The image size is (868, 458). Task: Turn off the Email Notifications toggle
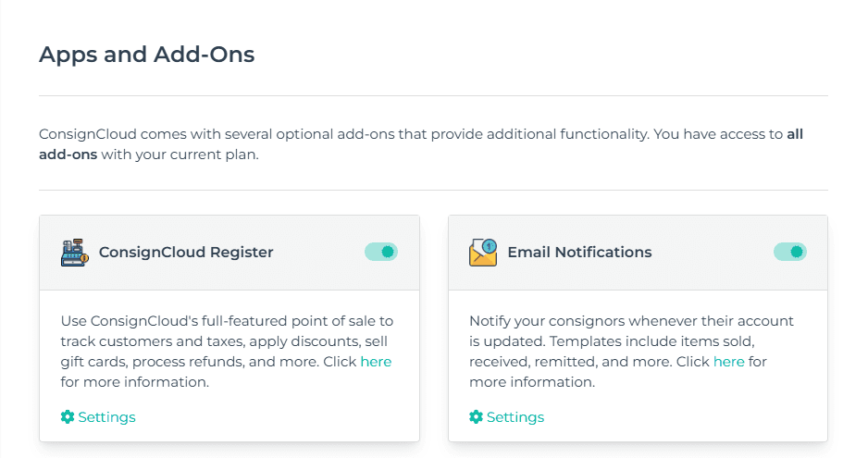click(790, 252)
